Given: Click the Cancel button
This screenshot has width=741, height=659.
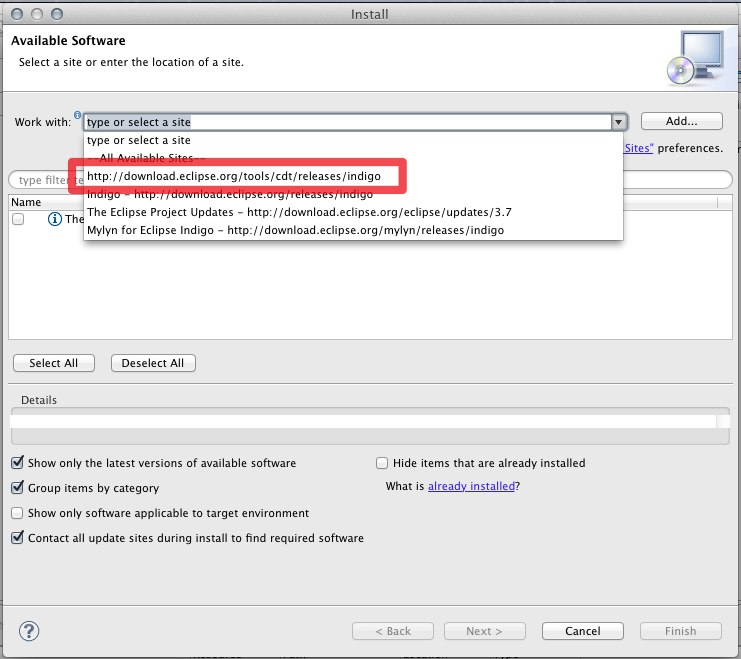Looking at the screenshot, I should [x=583, y=631].
